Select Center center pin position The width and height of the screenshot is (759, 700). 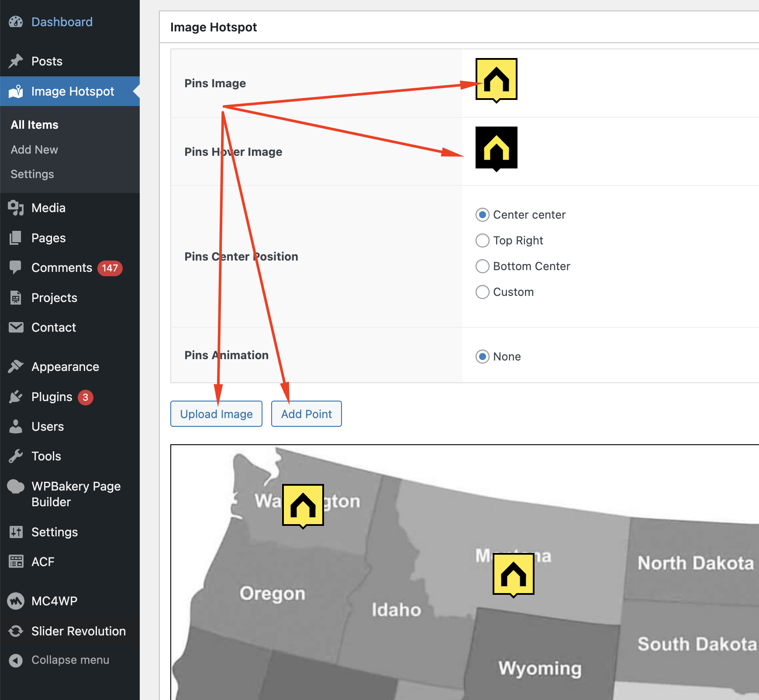pos(483,215)
